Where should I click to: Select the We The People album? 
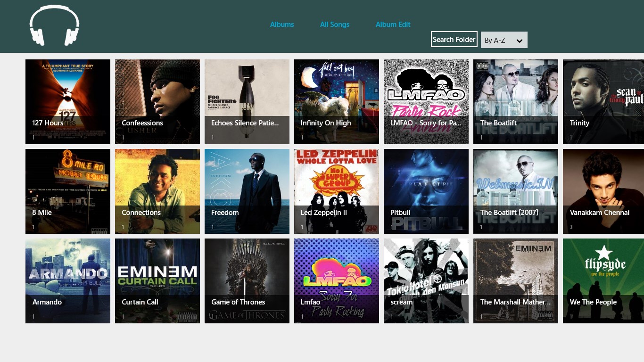603,281
